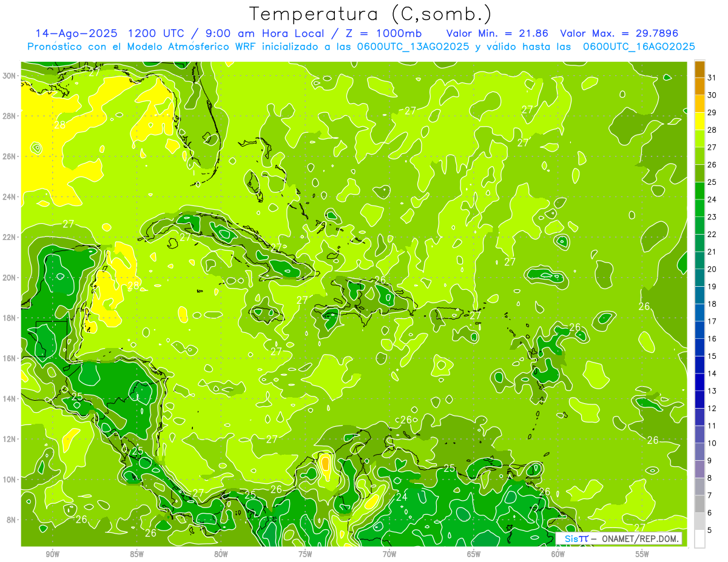
Task: Click 'Valor Min. = 21.86' text
Action: click(x=497, y=33)
